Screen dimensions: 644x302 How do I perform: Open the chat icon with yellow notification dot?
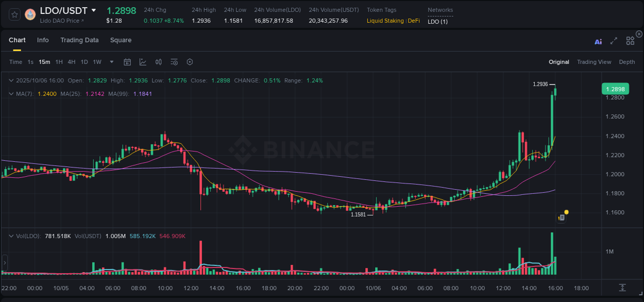pos(561,216)
